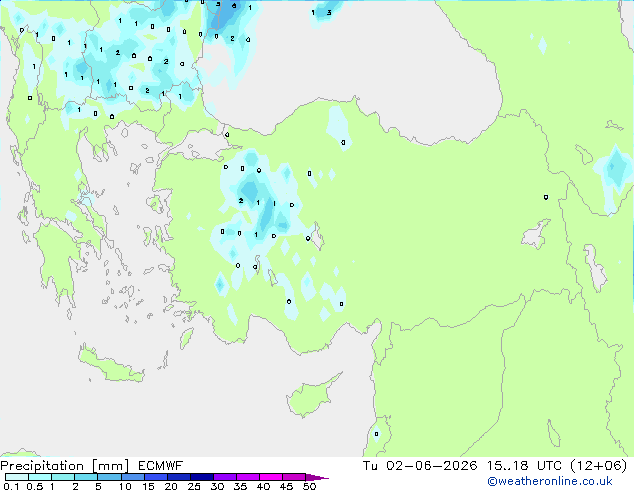Pick the 25–30 mm legend swatch
The width and height of the screenshot is (634, 490).
click(x=201, y=477)
